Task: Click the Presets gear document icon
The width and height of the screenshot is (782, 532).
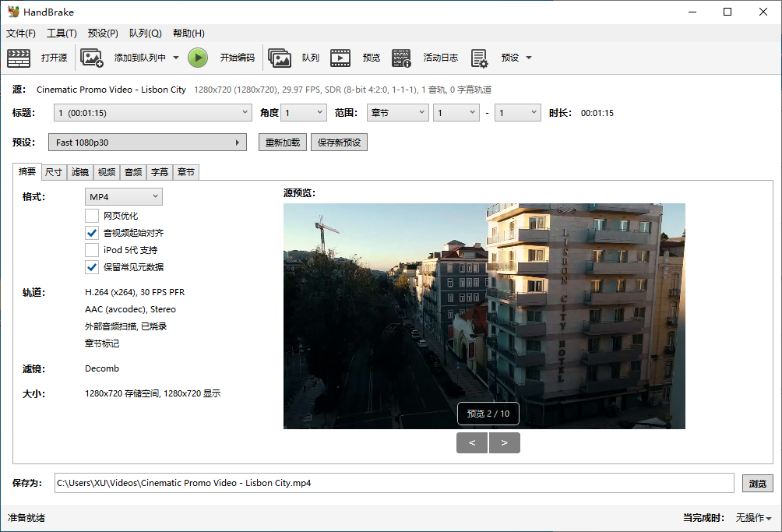Action: coord(479,58)
